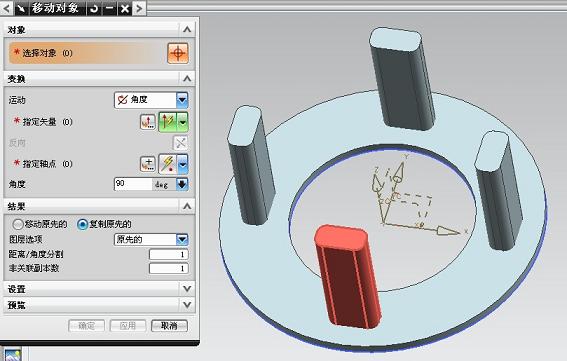The image size is (567, 361).
Task: Open the vector dialog icon beside 指定矢量
Action: click(x=148, y=122)
